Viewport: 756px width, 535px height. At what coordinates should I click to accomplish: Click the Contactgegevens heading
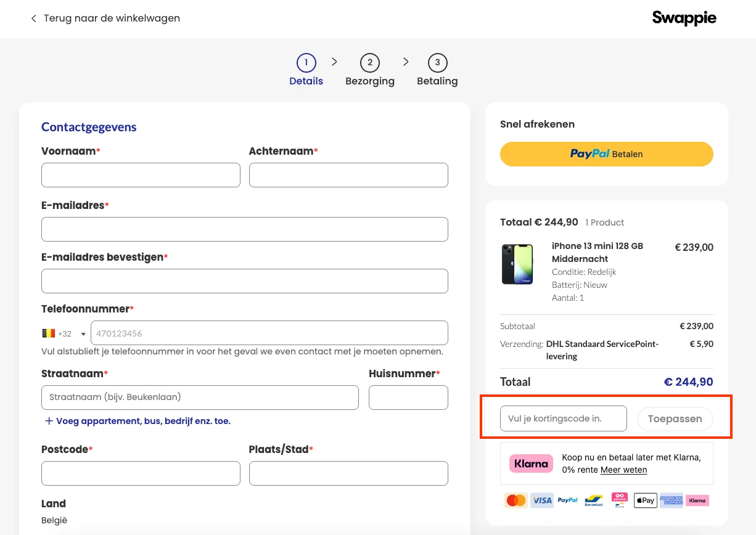pos(89,127)
